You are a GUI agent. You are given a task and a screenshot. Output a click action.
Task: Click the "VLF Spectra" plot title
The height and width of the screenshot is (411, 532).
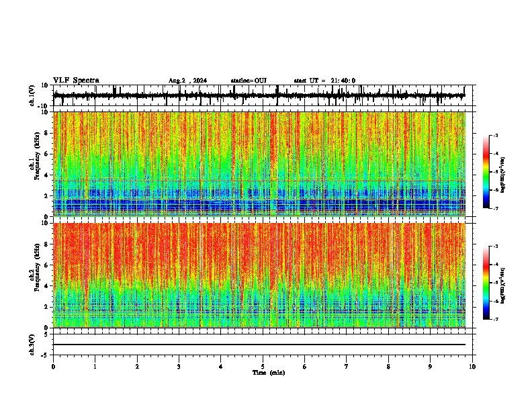76,81
